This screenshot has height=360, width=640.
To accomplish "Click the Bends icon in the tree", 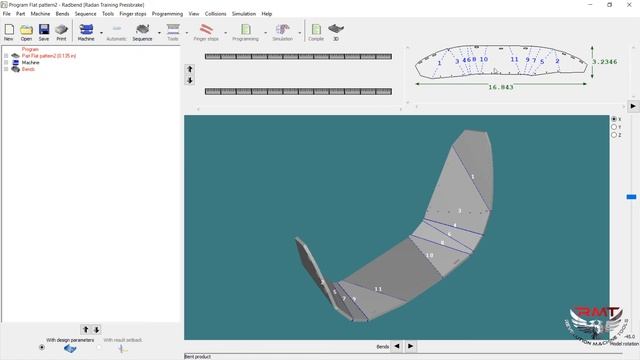I will (x=16, y=69).
